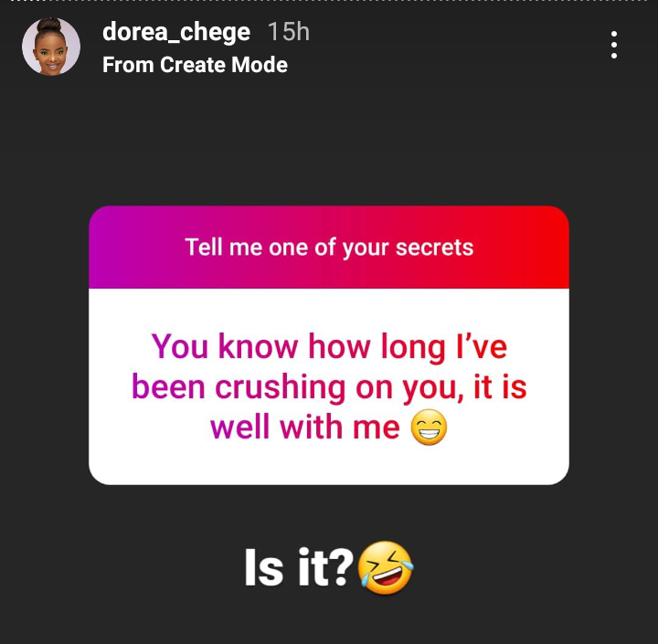The height and width of the screenshot is (644, 658).
Task: Open the three-dot more options menu
Action: tap(613, 45)
